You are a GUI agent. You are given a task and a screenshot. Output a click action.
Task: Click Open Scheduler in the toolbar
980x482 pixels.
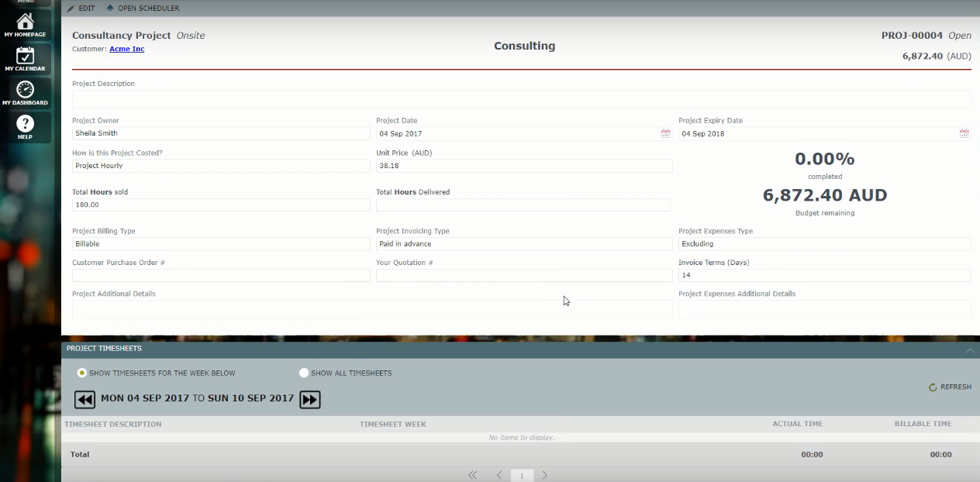point(143,8)
